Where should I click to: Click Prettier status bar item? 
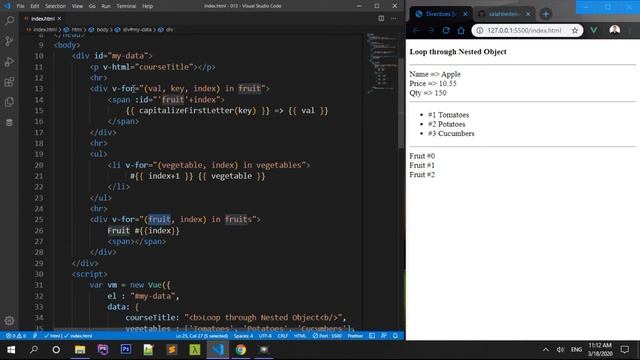(355, 336)
